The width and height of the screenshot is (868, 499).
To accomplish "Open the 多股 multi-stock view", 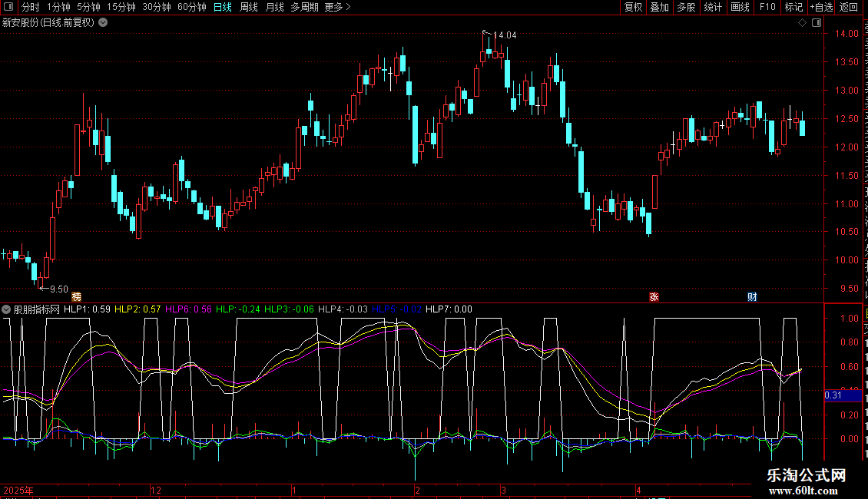I will tap(686, 7).
